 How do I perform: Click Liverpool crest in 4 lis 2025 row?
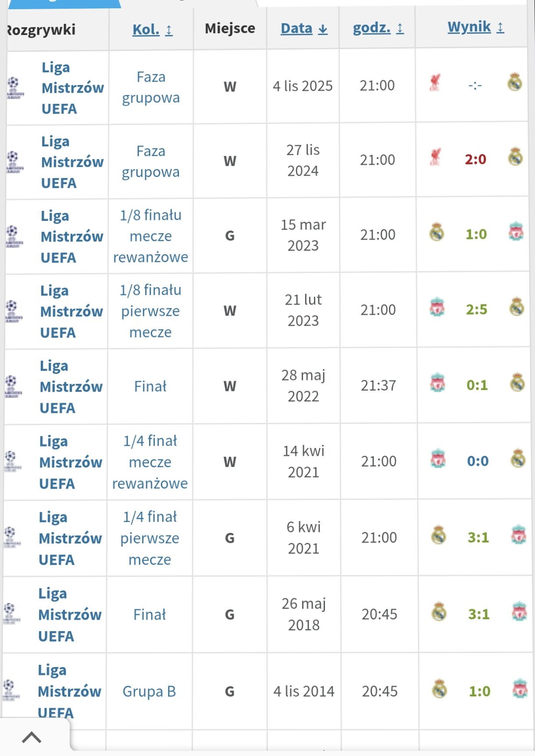(x=435, y=82)
